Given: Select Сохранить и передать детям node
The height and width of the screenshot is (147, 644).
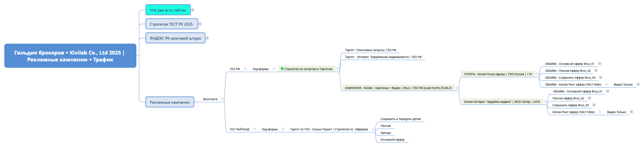Looking at the screenshot, I should 400,119.
